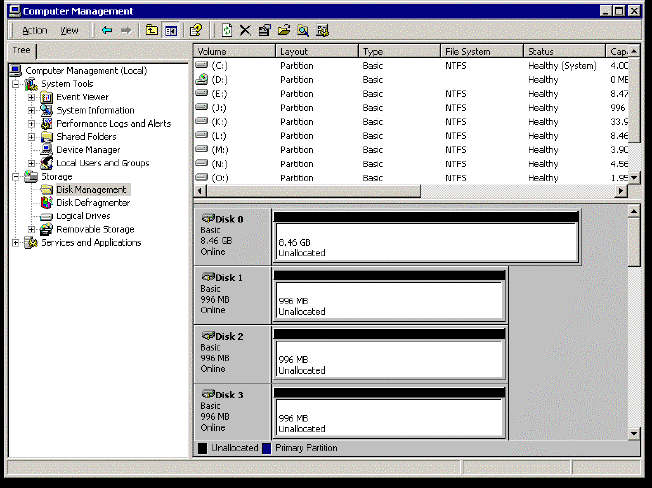
Task: Click the open folder toolbar icon
Action: click(283, 30)
